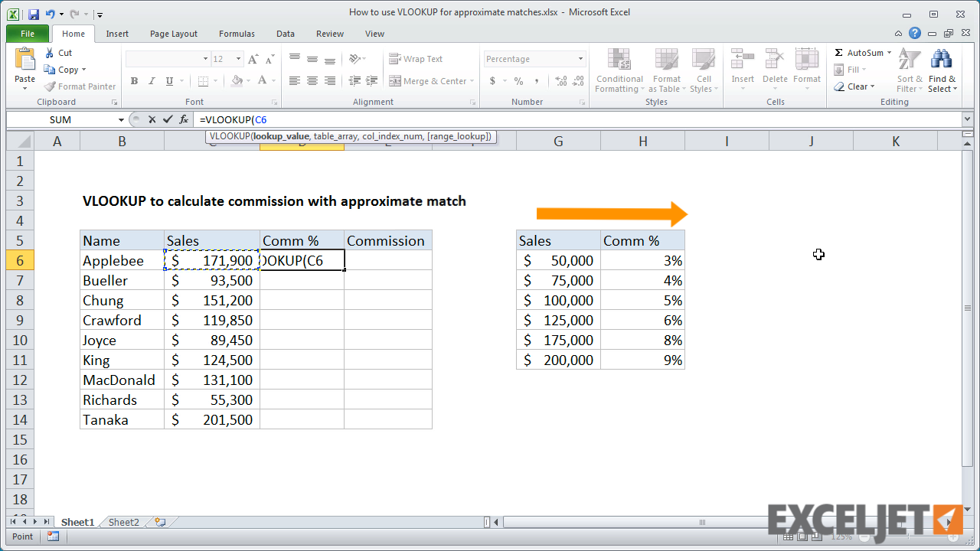Screen dimensions: 980x551
Task: Switch to the Sheet2 worksheet tab
Action: (122, 522)
